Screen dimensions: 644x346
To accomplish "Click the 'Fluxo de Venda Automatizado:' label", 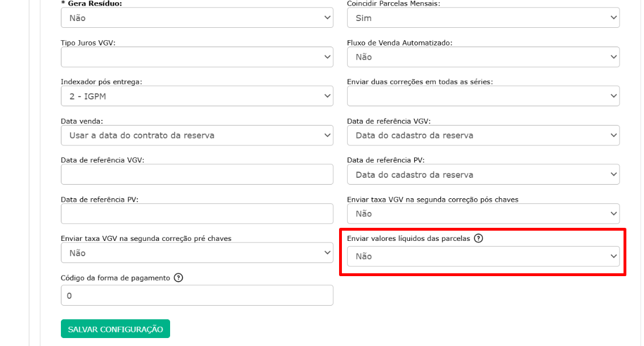I will tap(399, 43).
